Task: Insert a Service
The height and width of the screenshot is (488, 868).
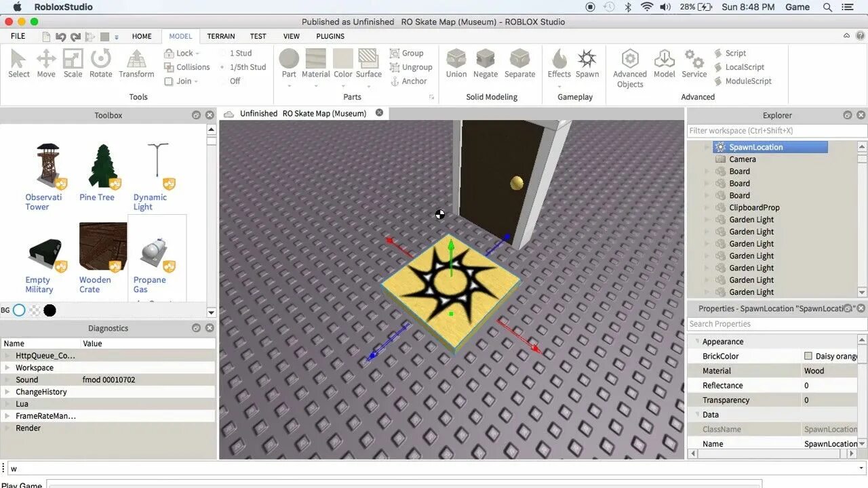Action: coord(694,64)
